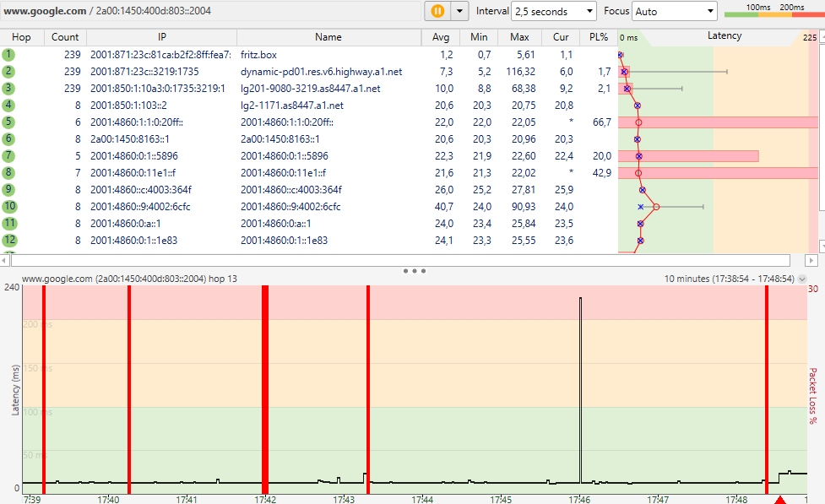825x504 pixels.
Task: Click hop 10 latency point in the graph
Action: (656, 206)
